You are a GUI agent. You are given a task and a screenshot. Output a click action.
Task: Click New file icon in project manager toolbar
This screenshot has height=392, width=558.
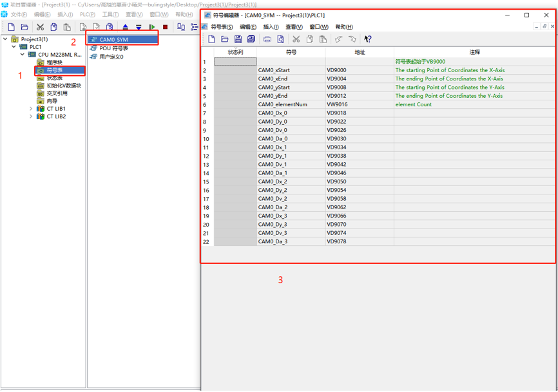tap(12, 27)
